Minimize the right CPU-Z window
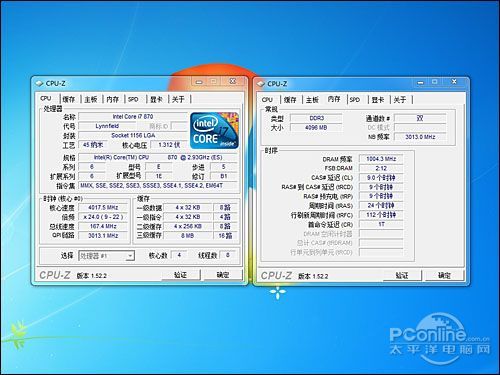The height and width of the screenshot is (375, 500). point(420,82)
